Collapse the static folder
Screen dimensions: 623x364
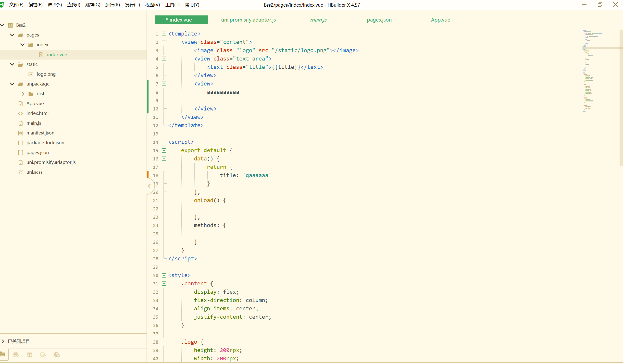click(12, 64)
